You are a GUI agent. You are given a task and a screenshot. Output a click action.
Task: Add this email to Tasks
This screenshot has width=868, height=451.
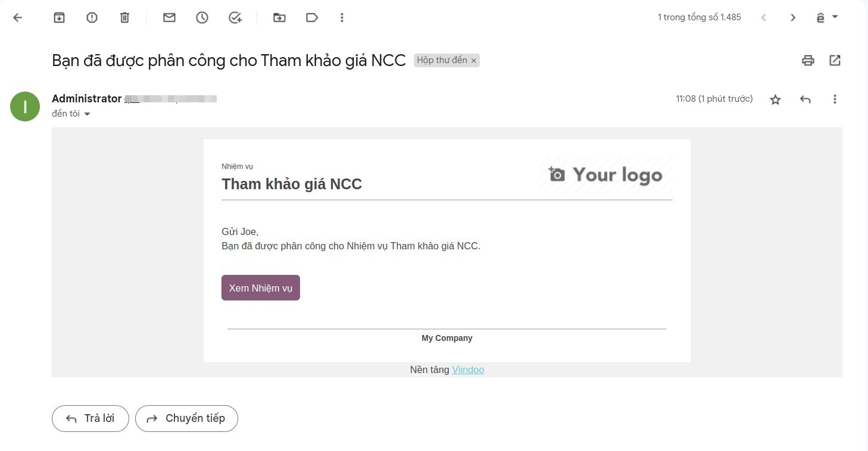click(x=235, y=17)
